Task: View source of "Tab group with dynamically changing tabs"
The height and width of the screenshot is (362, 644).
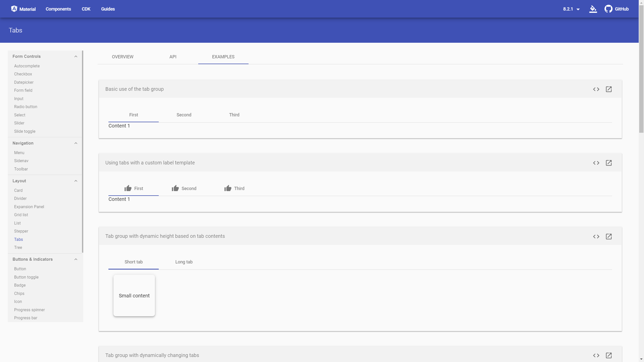Action: coord(596,355)
